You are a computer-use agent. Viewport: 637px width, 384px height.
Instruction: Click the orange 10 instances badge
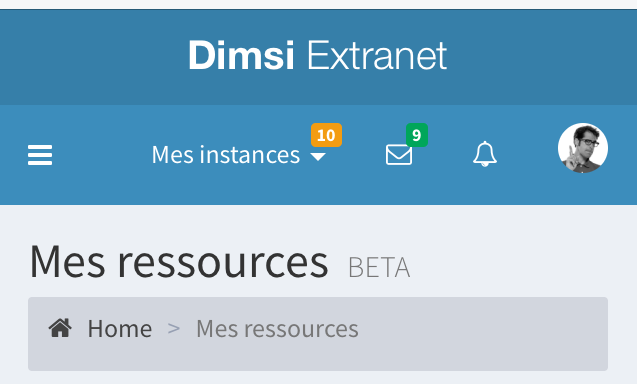point(326,135)
